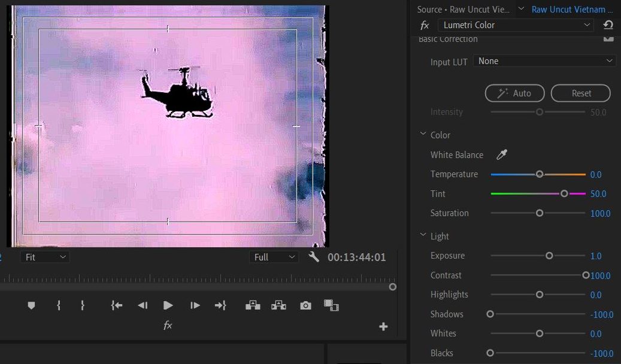Switch to the Raw Uncut Vietnam sequence tab
This screenshot has width=621, height=364.
point(572,10)
